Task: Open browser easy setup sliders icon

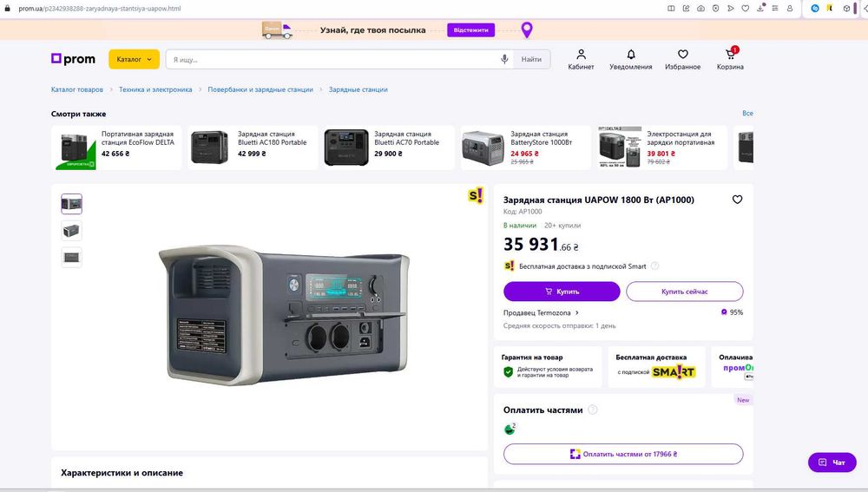Action: tap(775, 9)
